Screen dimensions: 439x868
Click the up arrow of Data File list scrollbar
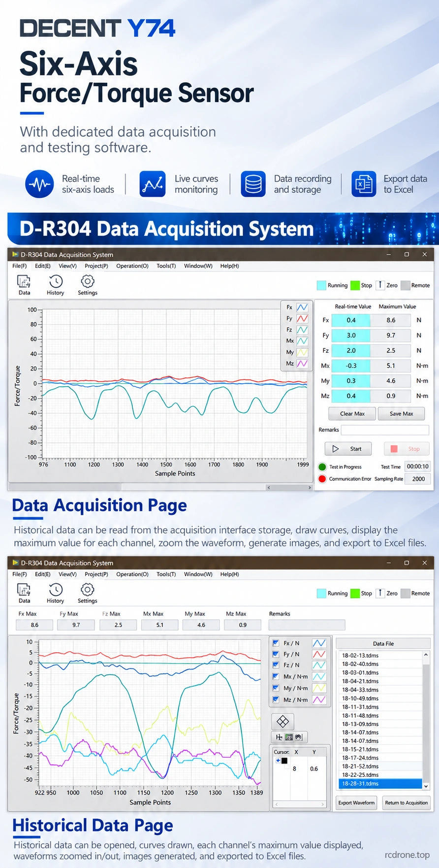click(426, 655)
